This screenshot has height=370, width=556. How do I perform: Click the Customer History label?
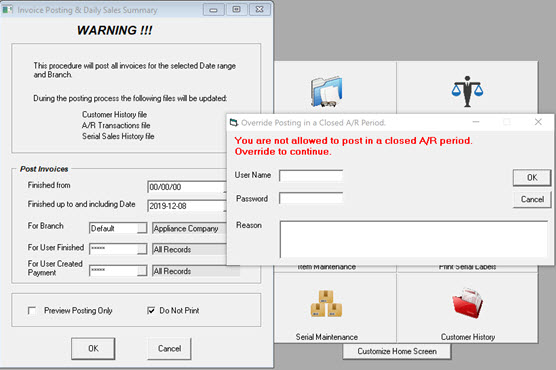pyautogui.click(x=468, y=337)
